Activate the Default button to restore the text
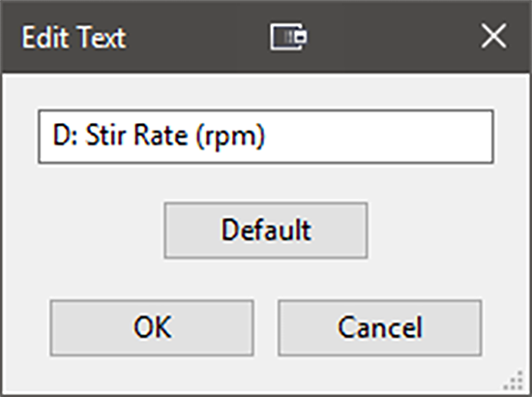The image size is (532, 397). pos(266,230)
